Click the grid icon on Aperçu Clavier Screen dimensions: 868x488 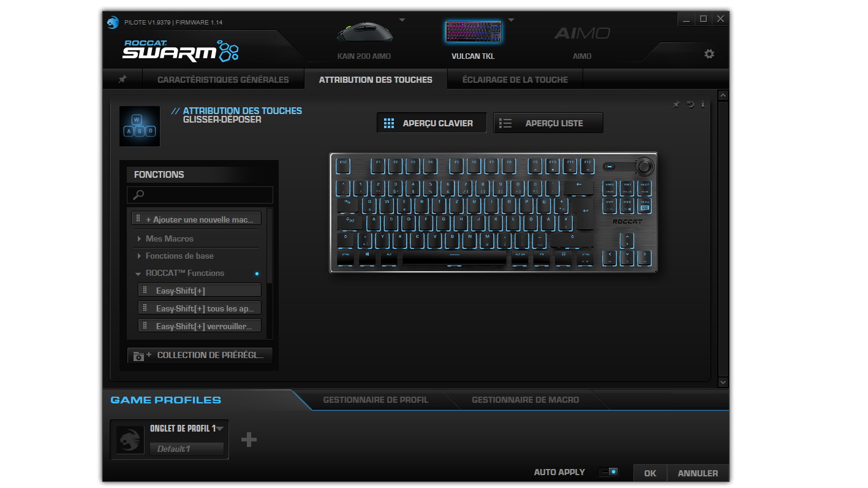pyautogui.click(x=389, y=123)
